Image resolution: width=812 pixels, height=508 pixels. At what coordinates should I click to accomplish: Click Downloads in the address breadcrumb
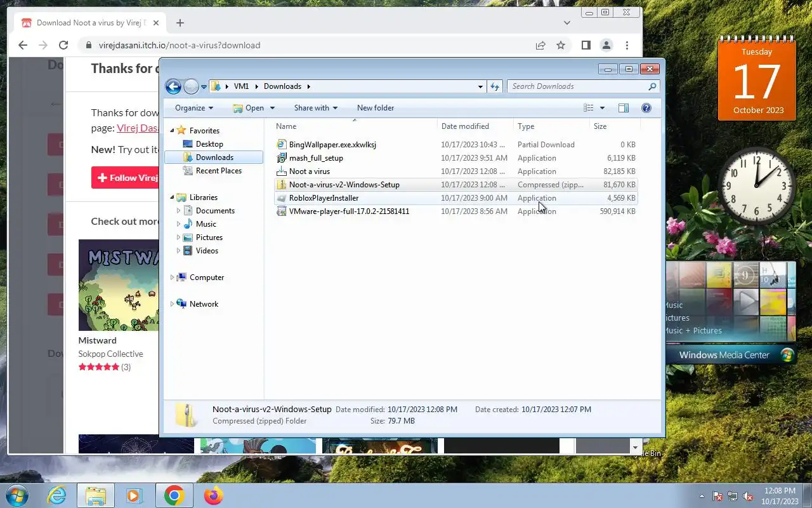pyautogui.click(x=282, y=86)
